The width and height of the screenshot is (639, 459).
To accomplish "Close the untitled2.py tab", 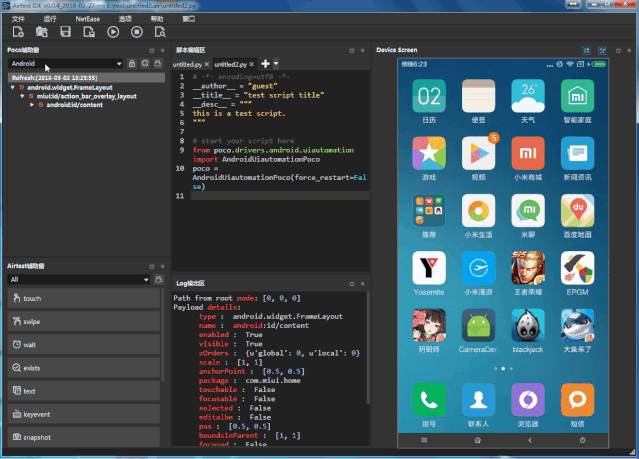I will click(x=251, y=64).
